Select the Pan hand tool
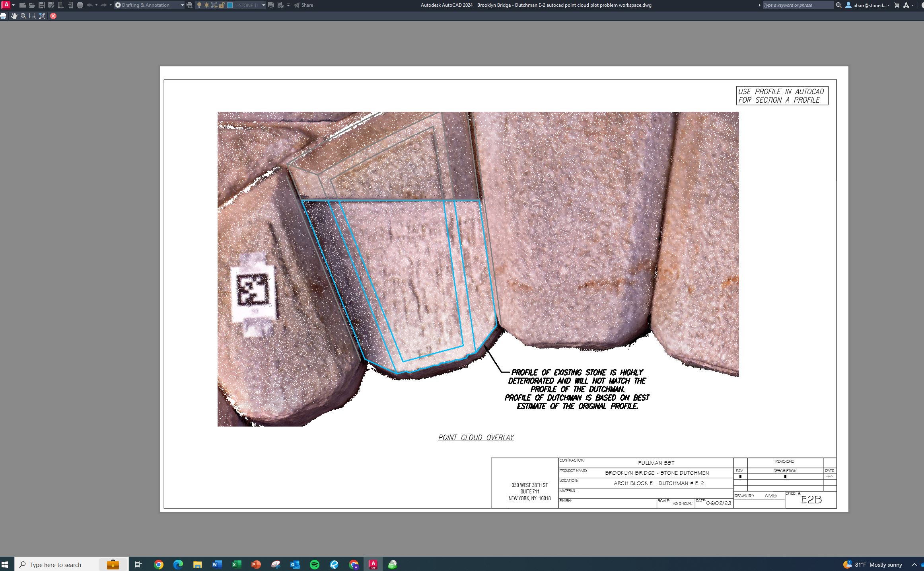 coord(14,16)
